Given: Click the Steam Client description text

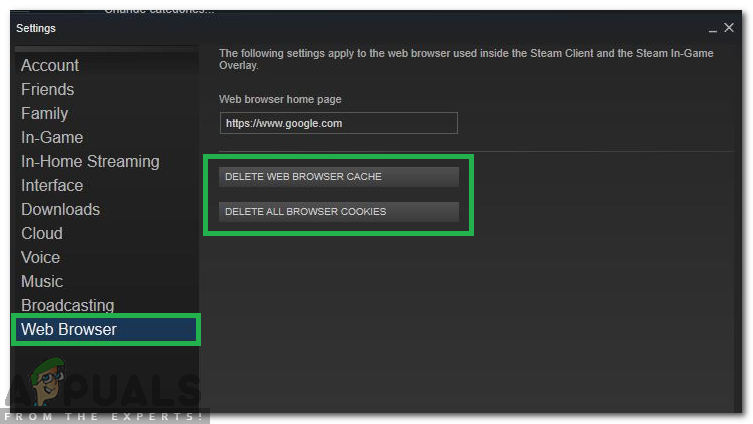Looking at the screenshot, I should point(466,59).
